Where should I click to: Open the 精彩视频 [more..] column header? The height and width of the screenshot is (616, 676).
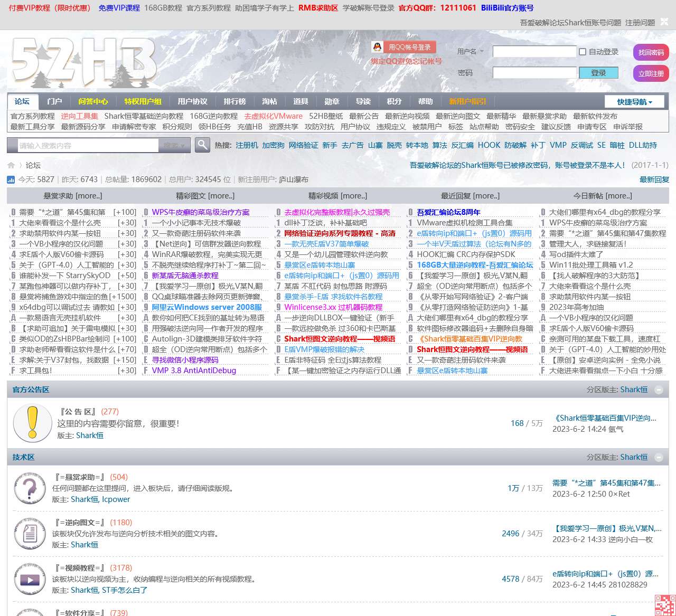point(337,196)
